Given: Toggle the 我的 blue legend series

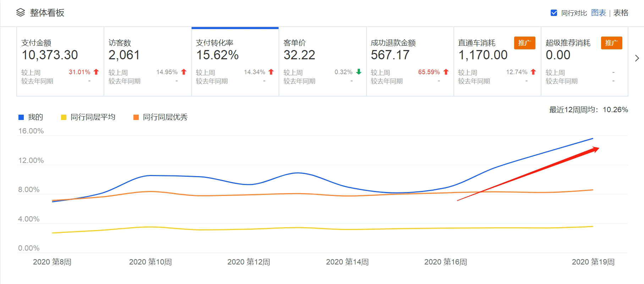Looking at the screenshot, I should tap(31, 117).
